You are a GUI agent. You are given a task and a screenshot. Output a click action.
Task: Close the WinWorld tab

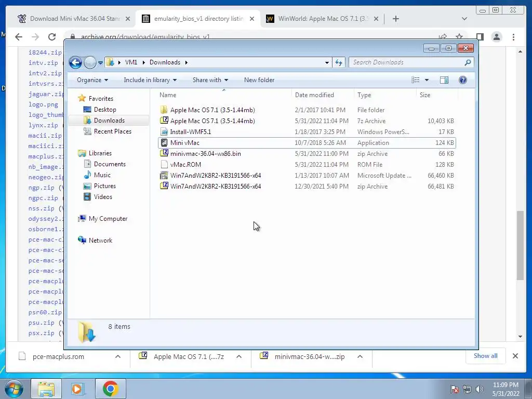point(376,19)
